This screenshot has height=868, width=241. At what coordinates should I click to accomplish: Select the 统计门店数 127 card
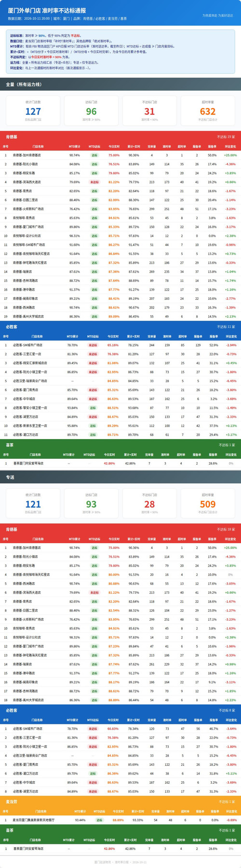pyautogui.click(x=33, y=110)
